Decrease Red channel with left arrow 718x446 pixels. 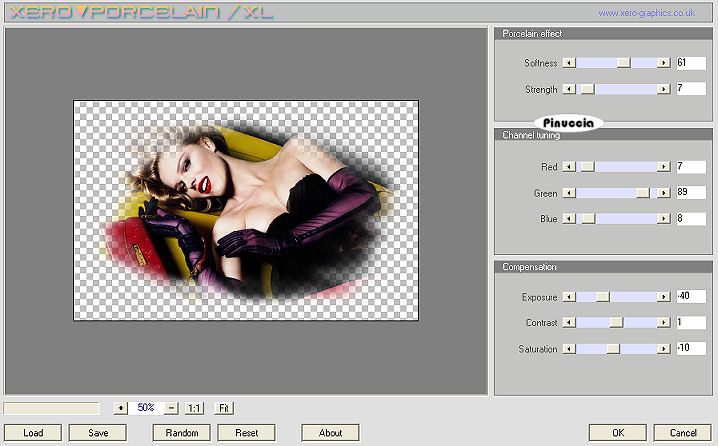(x=569, y=167)
